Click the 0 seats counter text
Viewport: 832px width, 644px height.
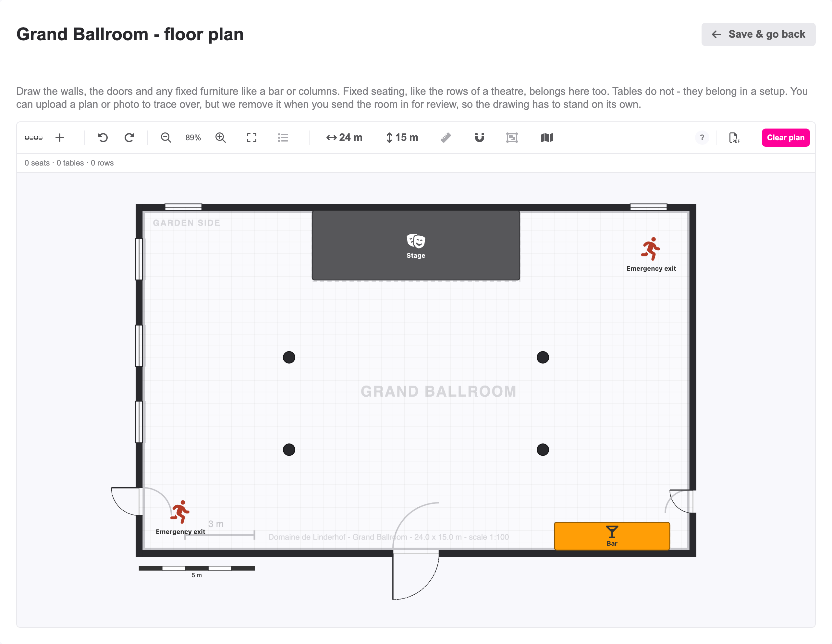[x=37, y=163]
